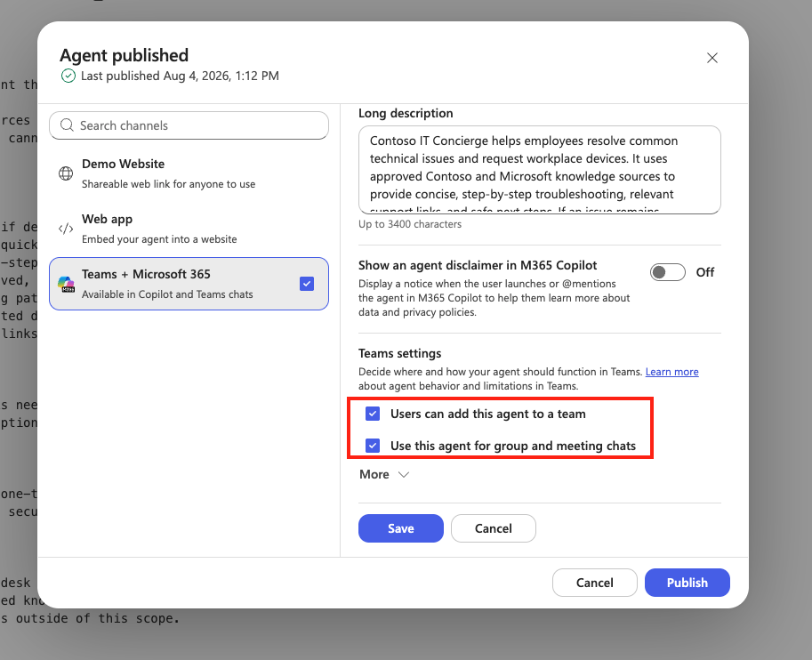Uncheck Use this agent for group and meeting chats
This screenshot has width=812, height=660.
click(373, 446)
